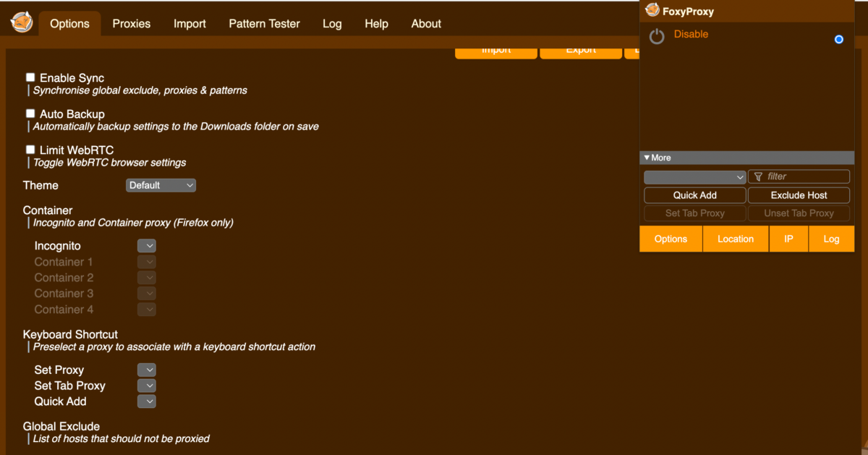Toggle the Auto Backup checkbox
The width and height of the screenshot is (868, 455).
(x=30, y=114)
